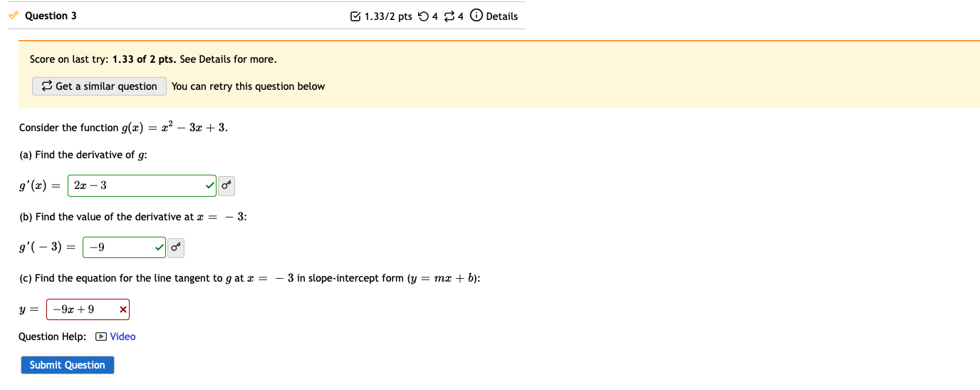The image size is (980, 390).
Task: Click the tangent line field containing −9x + 9
Action: coord(88,309)
